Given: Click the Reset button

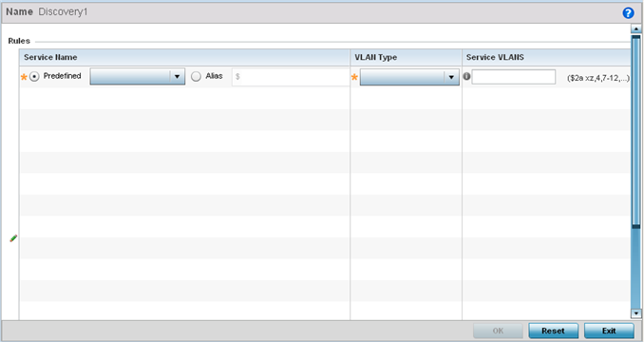Looking at the screenshot, I should click(553, 331).
